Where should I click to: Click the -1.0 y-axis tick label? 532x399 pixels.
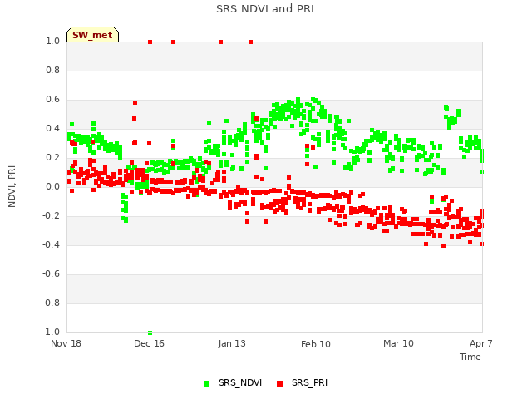[51, 332]
